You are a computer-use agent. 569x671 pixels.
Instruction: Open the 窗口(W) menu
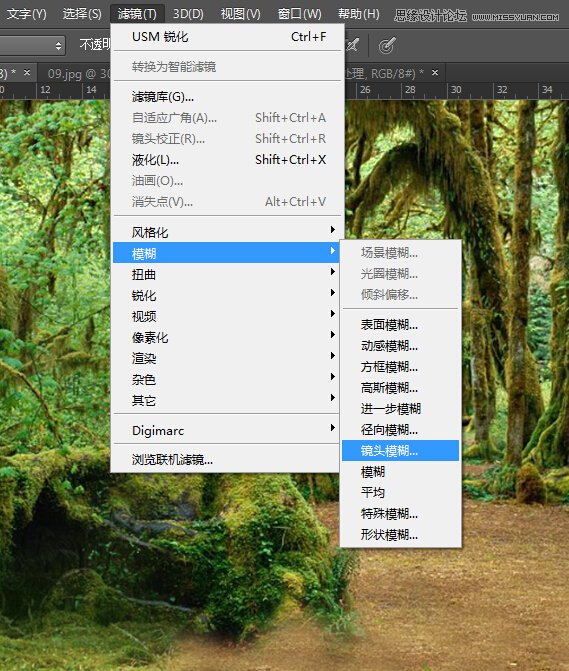[x=299, y=14]
